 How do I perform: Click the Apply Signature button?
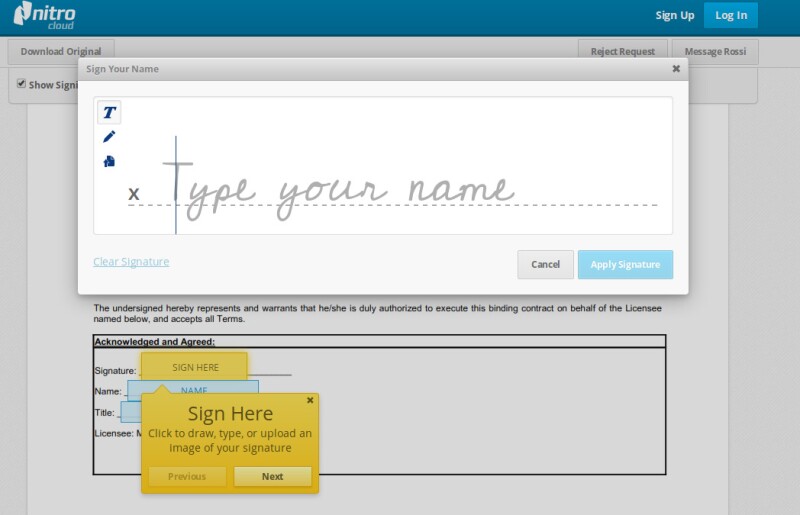pos(625,265)
